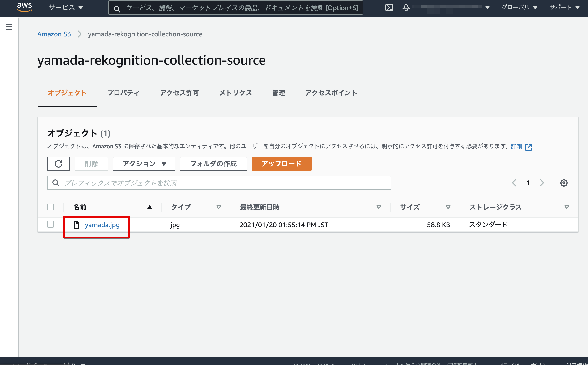Expand the サービス dropdown

click(x=66, y=8)
